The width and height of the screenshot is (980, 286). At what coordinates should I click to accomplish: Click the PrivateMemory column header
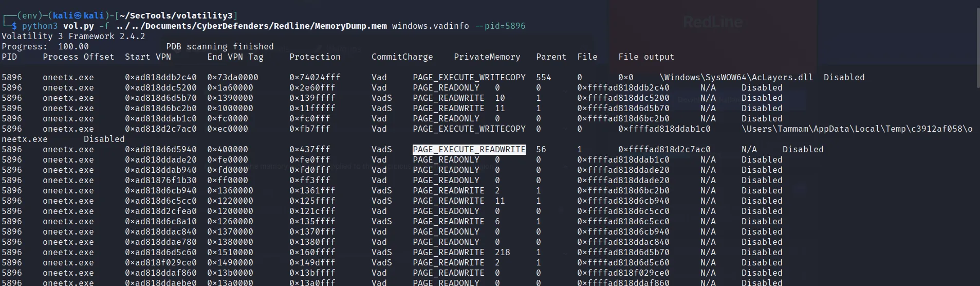[x=487, y=57]
